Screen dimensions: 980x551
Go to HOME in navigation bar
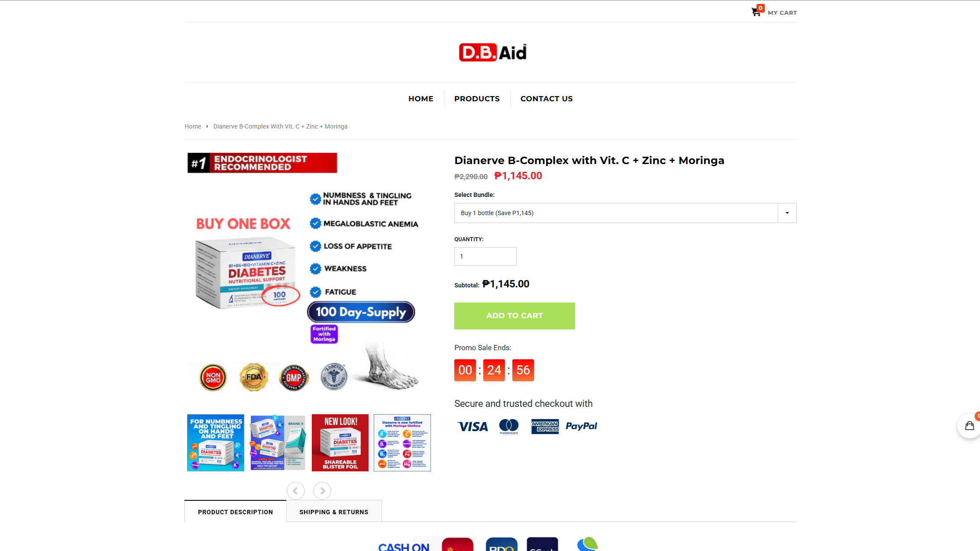coord(421,99)
